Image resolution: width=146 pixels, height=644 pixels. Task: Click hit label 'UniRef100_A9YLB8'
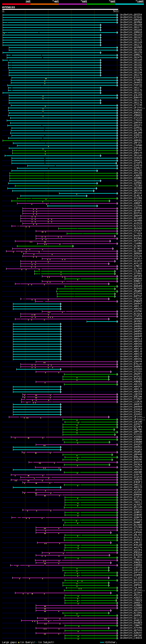[x=131, y=173]
